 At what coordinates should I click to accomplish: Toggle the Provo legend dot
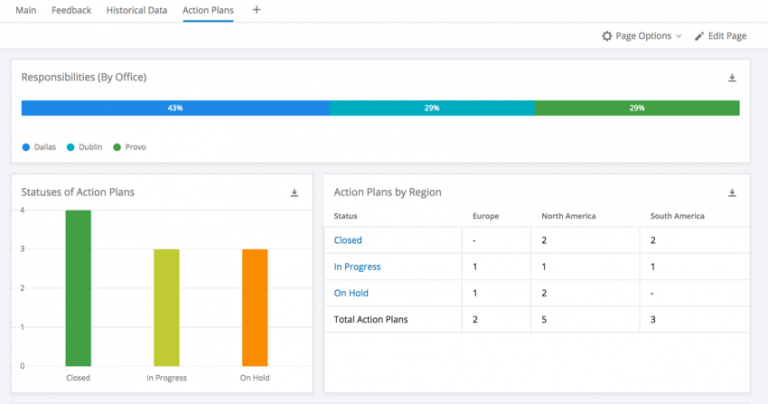[117, 147]
